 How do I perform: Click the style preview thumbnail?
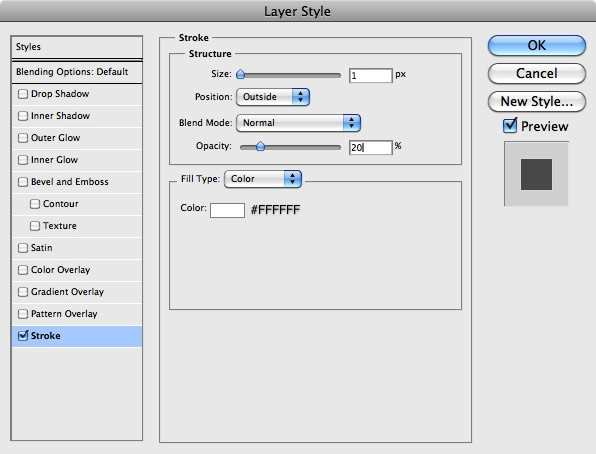click(x=536, y=174)
